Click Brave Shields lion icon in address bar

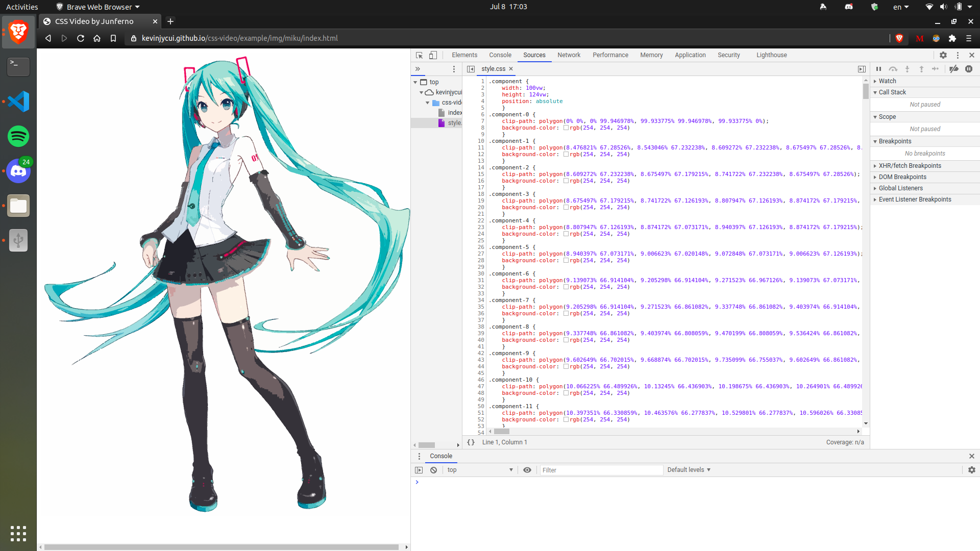click(x=899, y=38)
